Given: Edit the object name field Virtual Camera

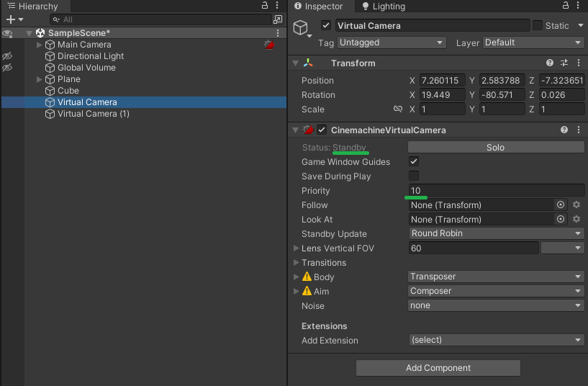Looking at the screenshot, I should tap(433, 25).
